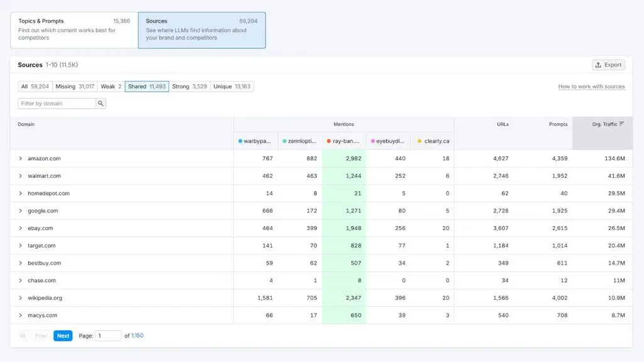
Task: Expand the wikipedia.org row
Action: (x=20, y=298)
